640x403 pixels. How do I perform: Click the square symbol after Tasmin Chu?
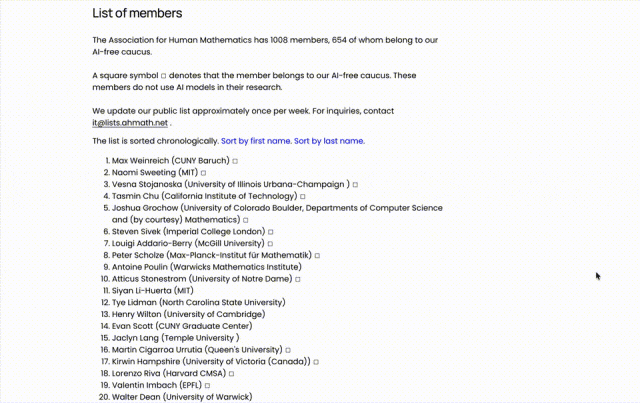pyautogui.click(x=302, y=197)
